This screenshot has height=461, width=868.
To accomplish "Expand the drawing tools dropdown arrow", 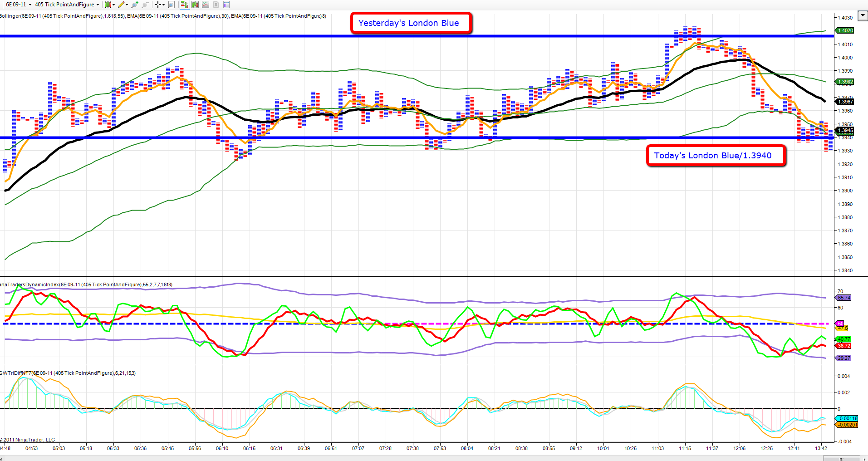I will (x=127, y=5).
